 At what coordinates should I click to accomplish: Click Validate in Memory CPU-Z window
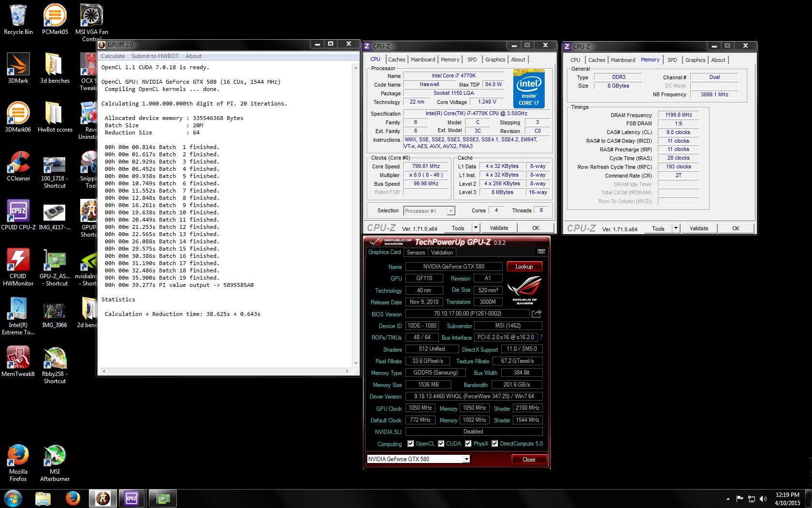pos(699,228)
